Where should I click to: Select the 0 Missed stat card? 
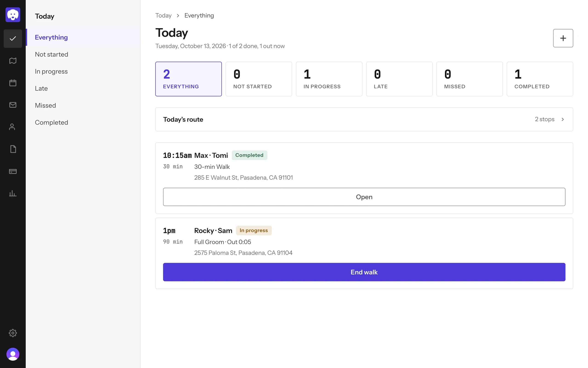coord(469,79)
